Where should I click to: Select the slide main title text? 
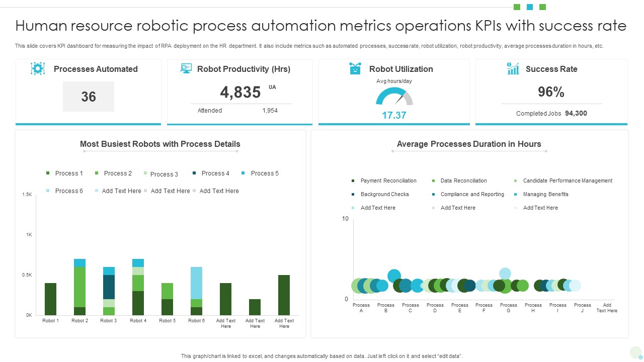tap(321, 26)
